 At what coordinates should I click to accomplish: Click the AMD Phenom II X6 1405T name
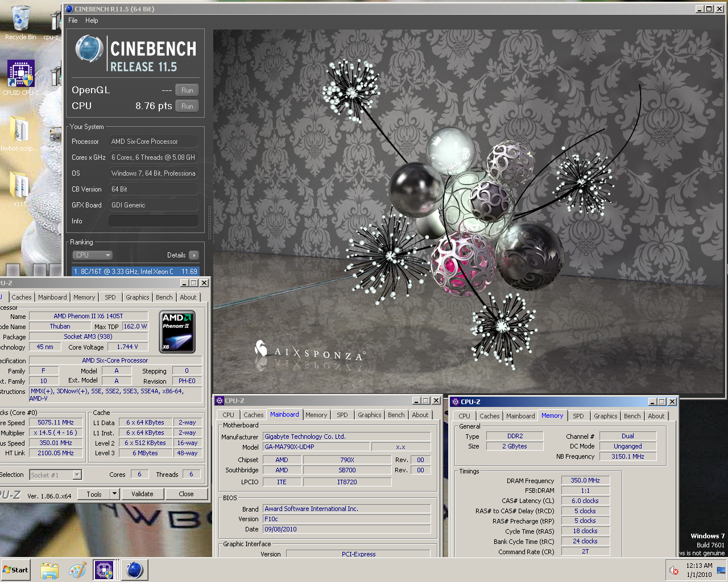click(88, 316)
